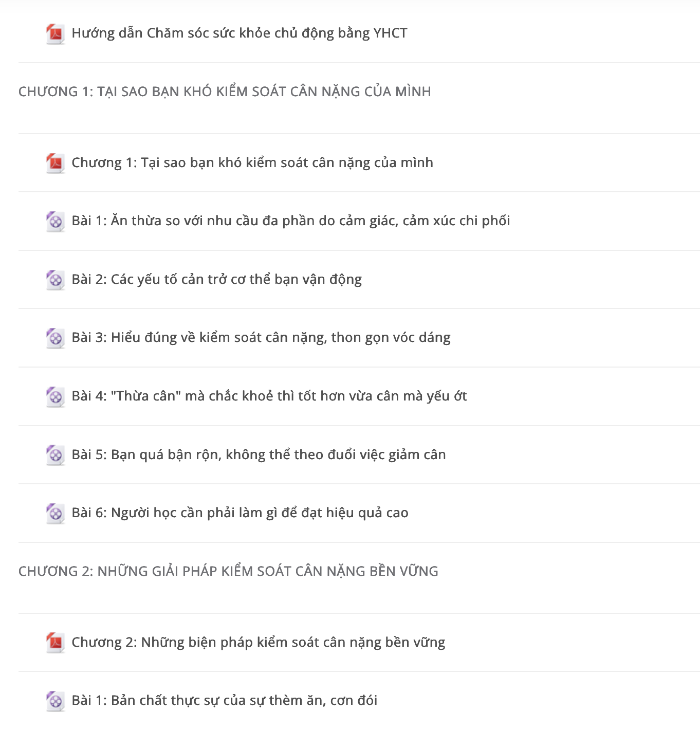This screenshot has height=729, width=700.
Task: Open lesson Bài 4: "Thừa cân" mà chắc khoẻ
Action: point(269,396)
